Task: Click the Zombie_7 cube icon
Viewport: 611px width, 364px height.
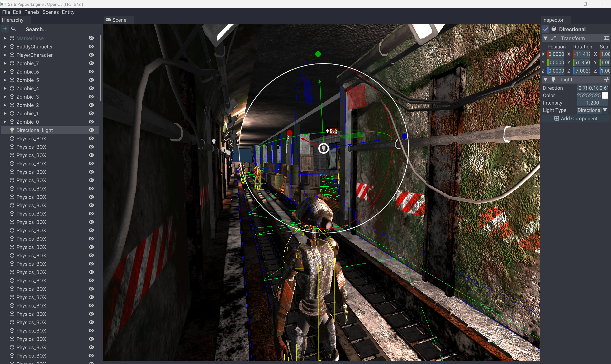Action: click(x=12, y=63)
